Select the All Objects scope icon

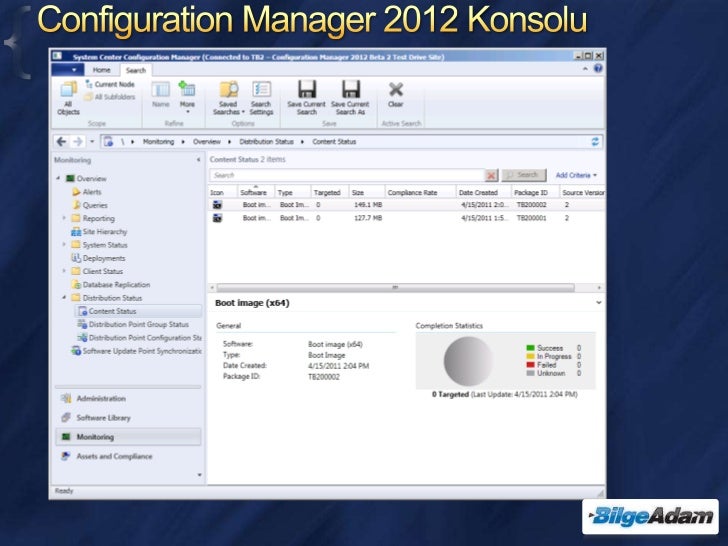[x=68, y=98]
